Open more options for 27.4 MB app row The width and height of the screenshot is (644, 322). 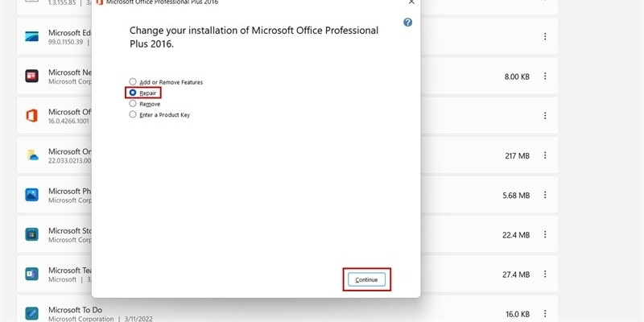coord(545,274)
